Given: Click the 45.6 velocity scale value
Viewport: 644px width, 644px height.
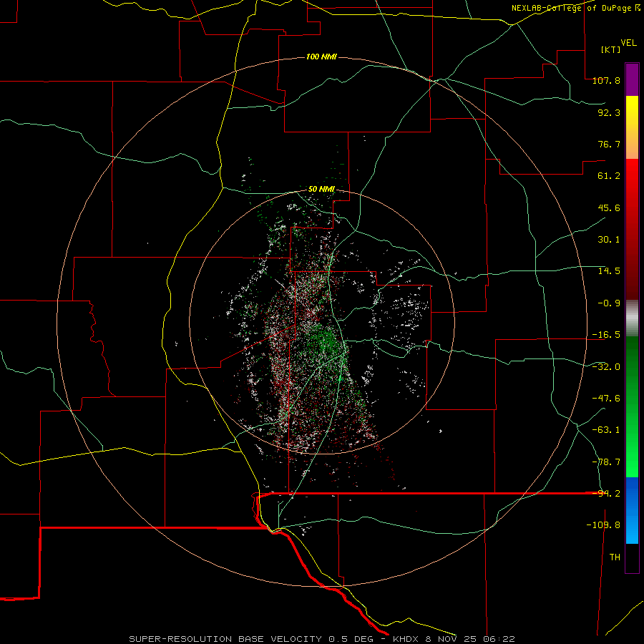Looking at the screenshot, I should tap(609, 208).
